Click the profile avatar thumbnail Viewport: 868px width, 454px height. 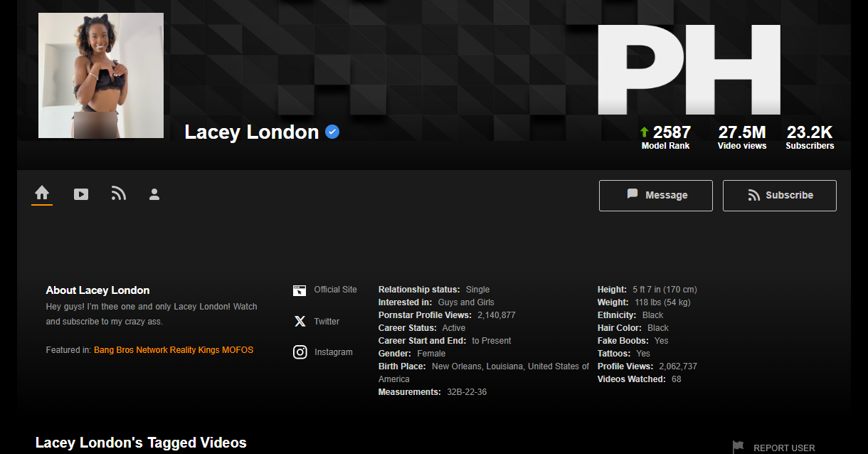pyautogui.click(x=101, y=75)
